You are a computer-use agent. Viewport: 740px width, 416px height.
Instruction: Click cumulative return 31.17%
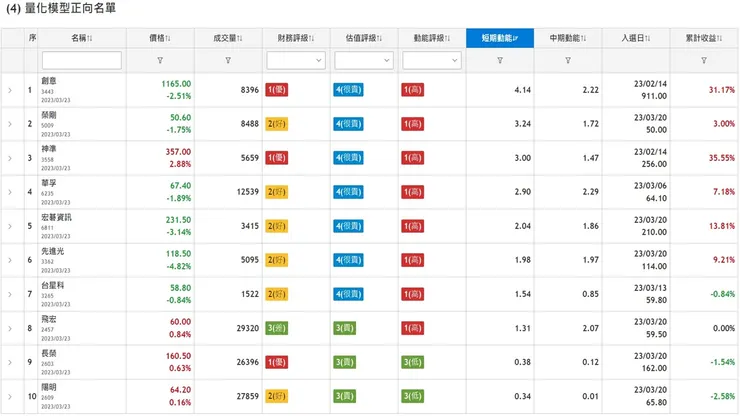(x=722, y=90)
